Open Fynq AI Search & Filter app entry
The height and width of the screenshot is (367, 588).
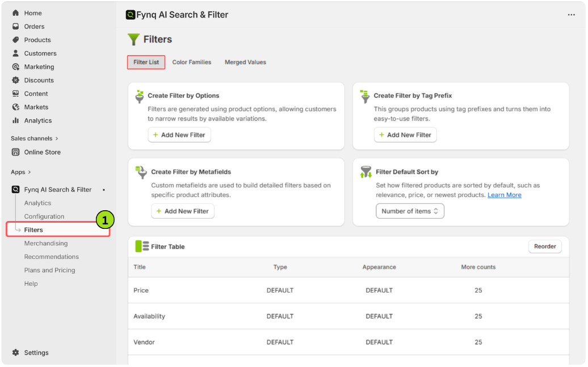pos(58,190)
